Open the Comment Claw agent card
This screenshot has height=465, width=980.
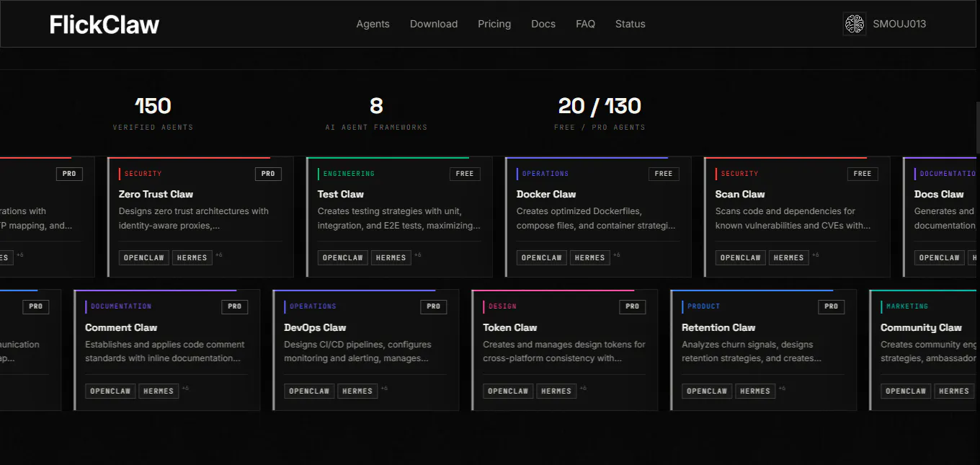[167, 350]
